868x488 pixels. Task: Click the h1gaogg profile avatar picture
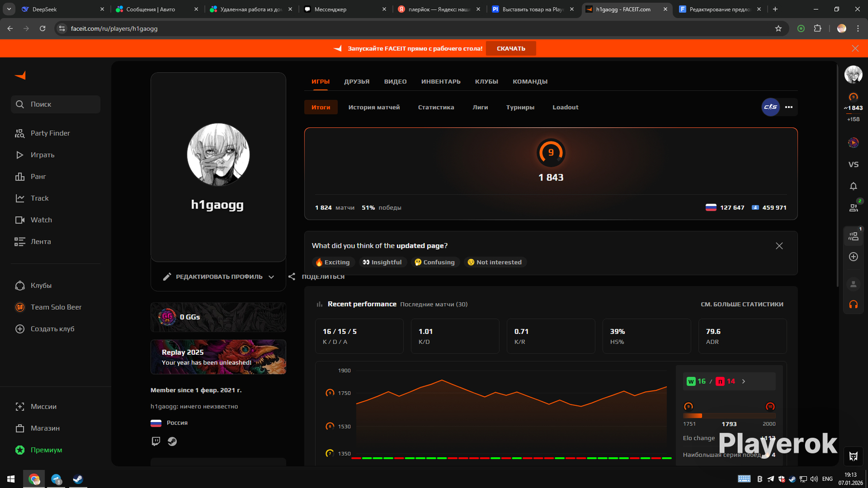[x=218, y=154]
